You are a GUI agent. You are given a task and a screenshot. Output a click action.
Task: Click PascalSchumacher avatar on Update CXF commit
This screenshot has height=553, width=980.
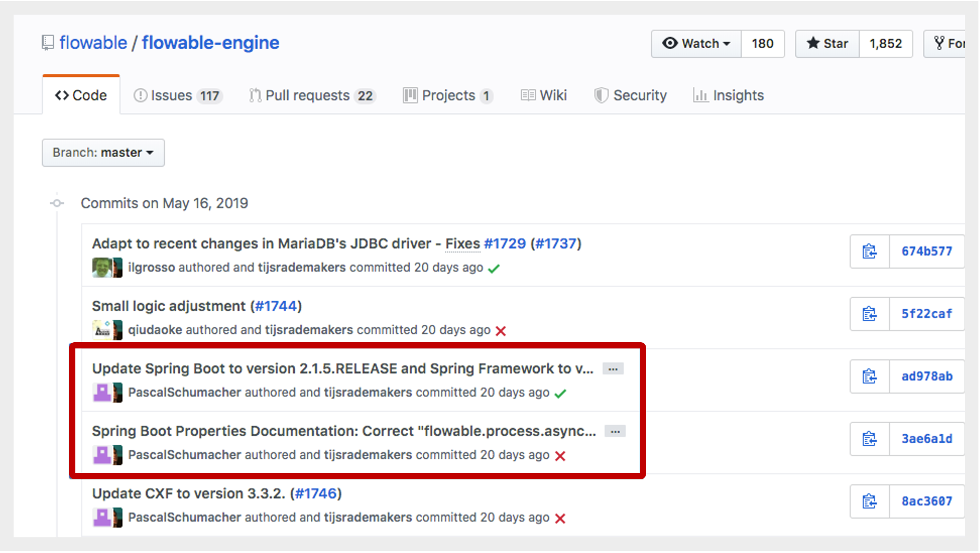[x=102, y=517]
